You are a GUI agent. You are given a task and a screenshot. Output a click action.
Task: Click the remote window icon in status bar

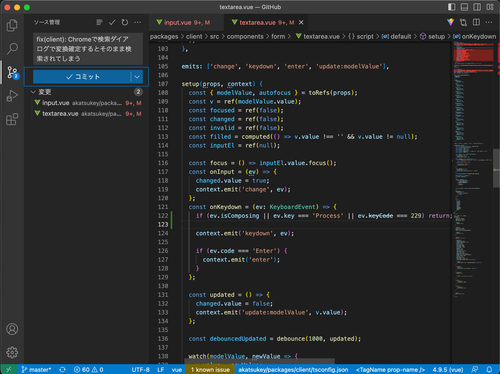pos(9,369)
